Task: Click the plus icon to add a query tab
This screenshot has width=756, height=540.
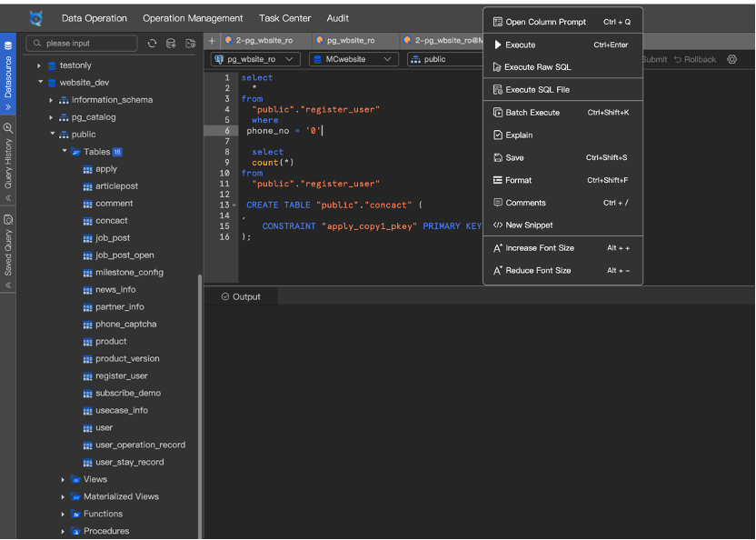Action: click(212, 41)
